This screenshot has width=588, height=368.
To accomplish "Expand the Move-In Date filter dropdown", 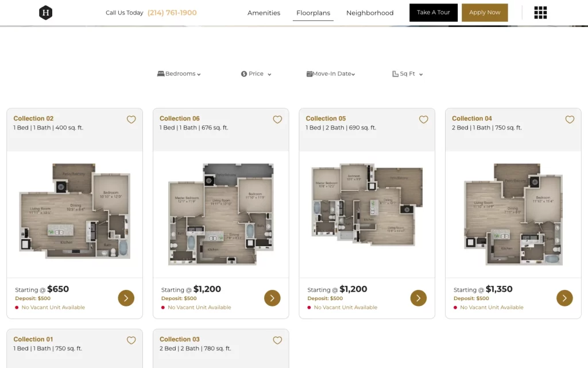I will 331,74.
